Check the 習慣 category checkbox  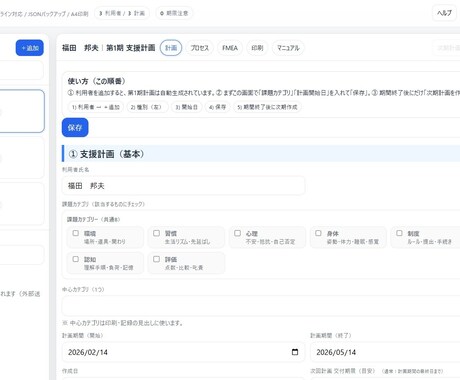pos(156,233)
